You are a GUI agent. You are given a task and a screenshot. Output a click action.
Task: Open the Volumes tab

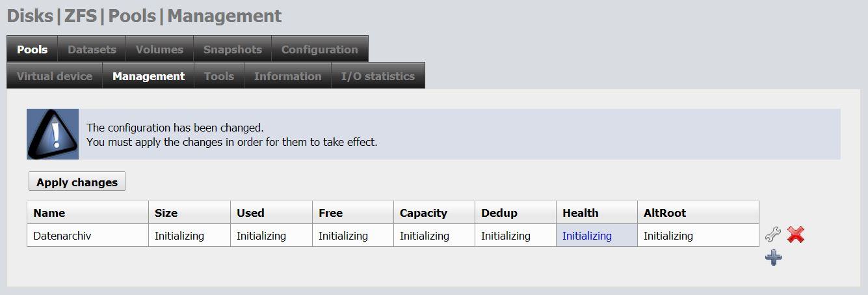point(159,49)
